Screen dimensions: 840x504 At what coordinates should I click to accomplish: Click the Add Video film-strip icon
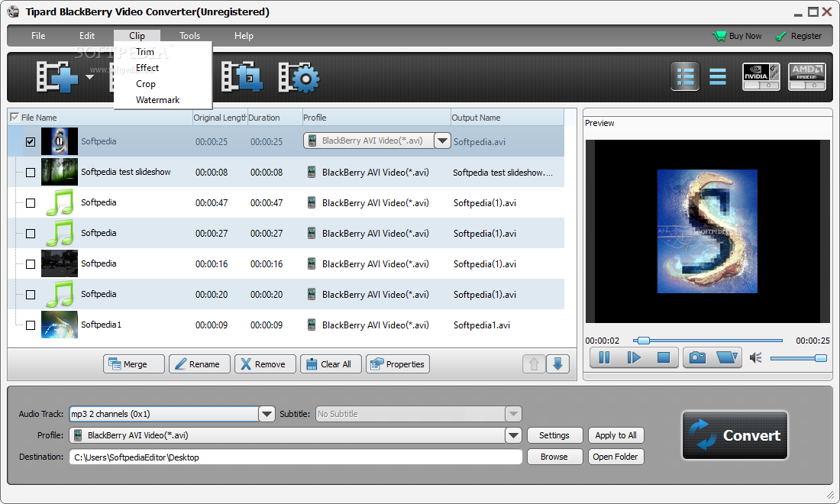pyautogui.click(x=57, y=77)
